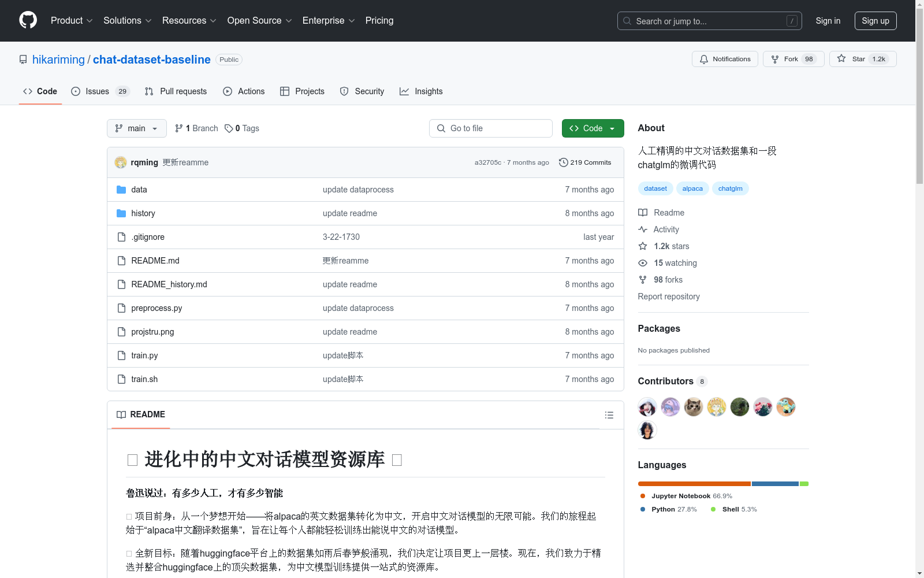This screenshot has height=578, width=924.
Task: Open the green Code dropdown
Action: pos(593,128)
